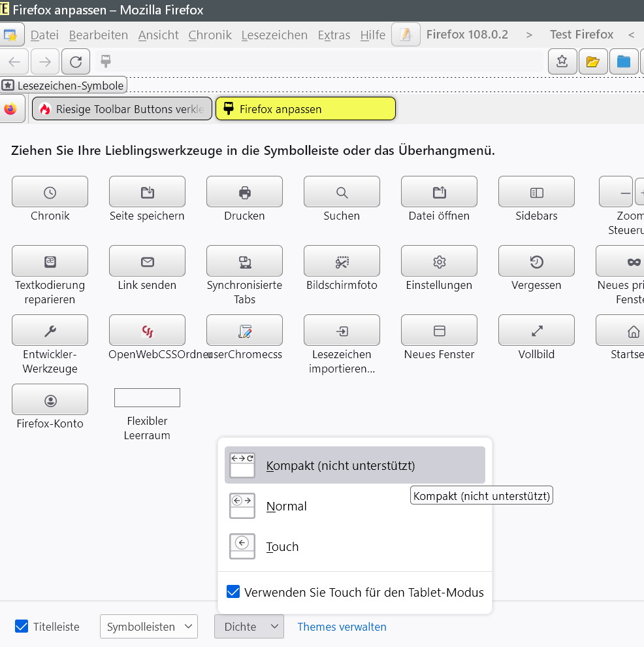
Task: Open the Extras menu
Action: click(x=334, y=35)
